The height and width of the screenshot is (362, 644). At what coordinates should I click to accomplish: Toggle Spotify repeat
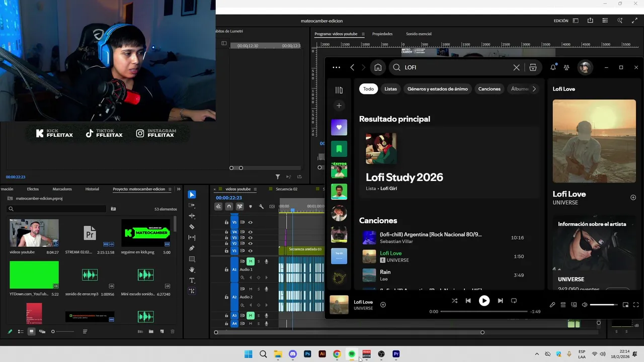pos(514,301)
